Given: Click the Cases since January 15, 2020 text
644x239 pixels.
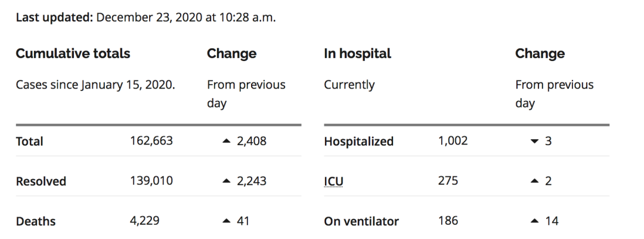Looking at the screenshot, I should [95, 85].
